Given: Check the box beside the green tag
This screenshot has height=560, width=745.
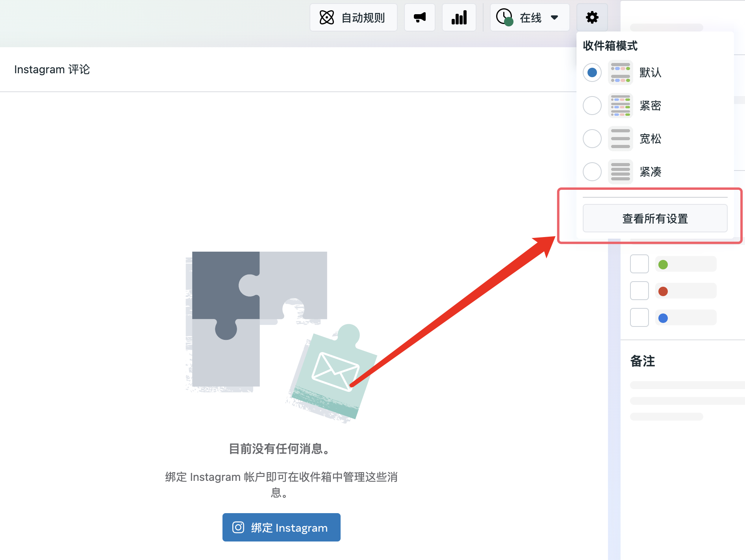Looking at the screenshot, I should (x=639, y=264).
